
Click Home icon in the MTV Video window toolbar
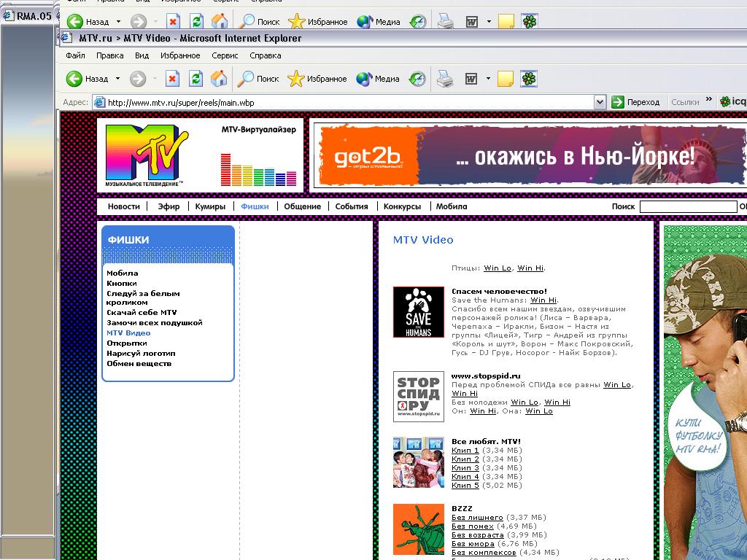pos(218,79)
